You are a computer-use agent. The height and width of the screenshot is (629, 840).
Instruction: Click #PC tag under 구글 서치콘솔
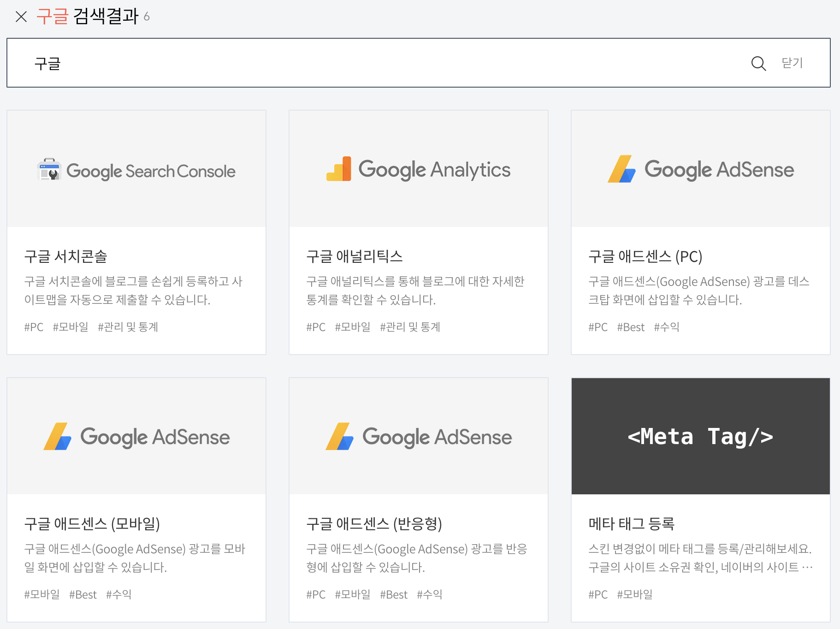34,327
